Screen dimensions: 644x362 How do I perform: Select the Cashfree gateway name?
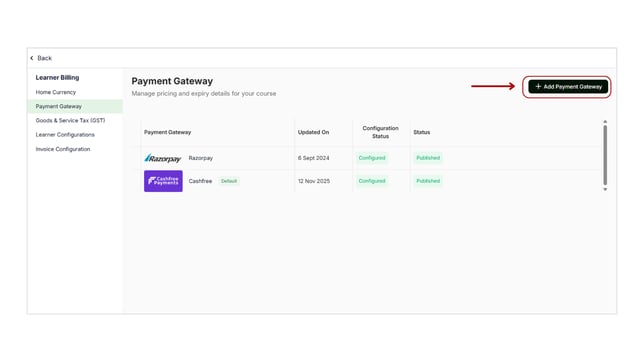click(x=200, y=181)
